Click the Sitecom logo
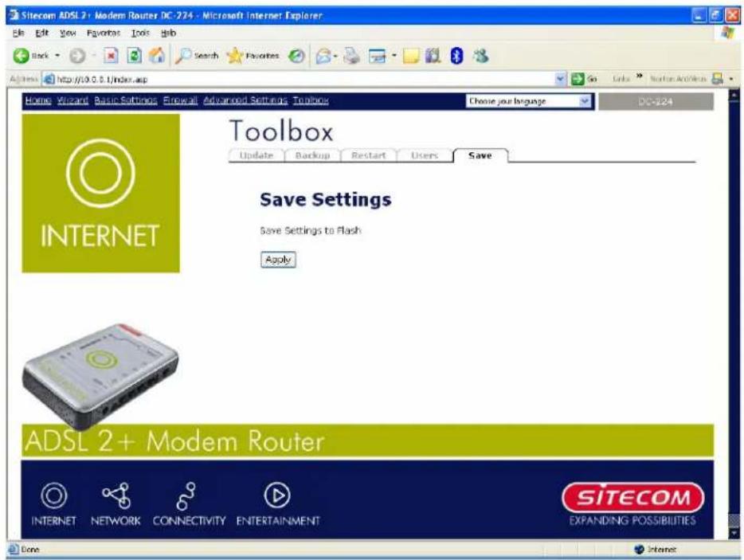The width and height of the screenshot is (744, 560). coord(633,497)
